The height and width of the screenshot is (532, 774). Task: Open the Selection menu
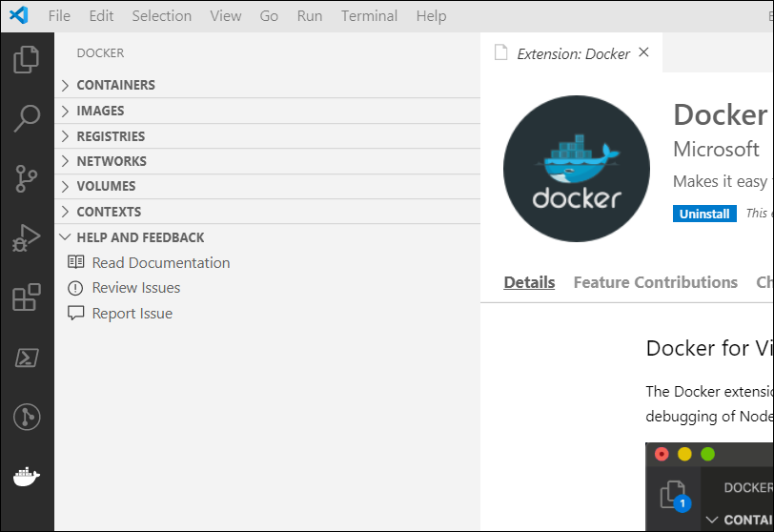pyautogui.click(x=162, y=16)
